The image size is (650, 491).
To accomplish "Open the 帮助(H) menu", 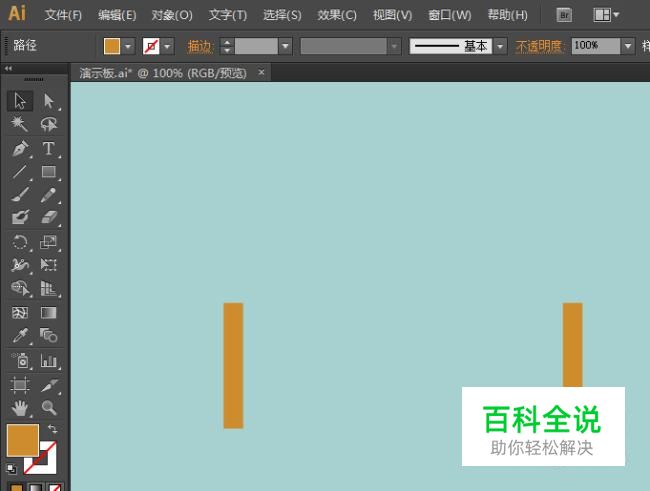I will 507,15.
